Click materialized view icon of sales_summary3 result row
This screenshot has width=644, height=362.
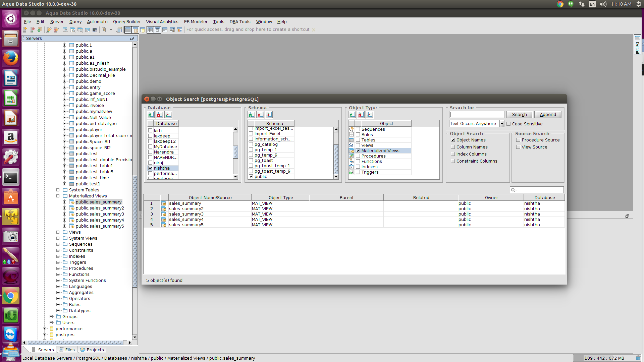(163, 214)
